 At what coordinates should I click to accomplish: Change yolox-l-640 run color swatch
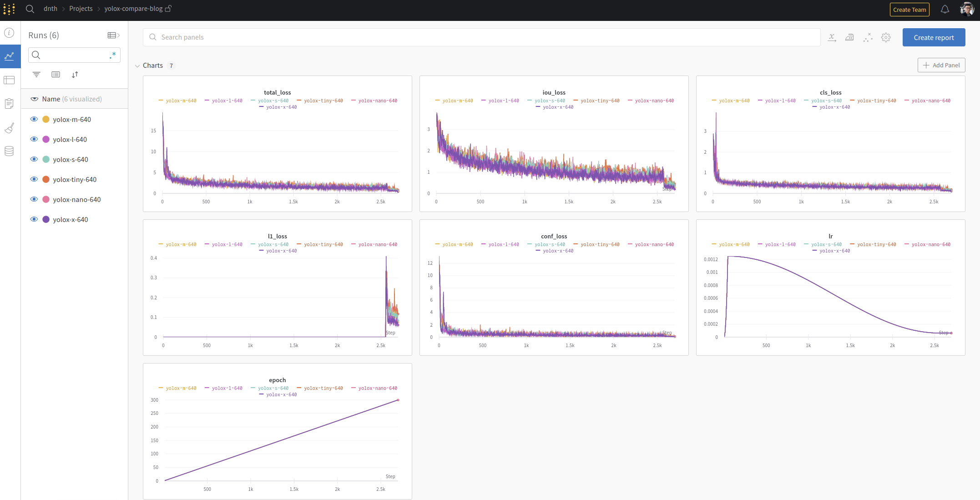coord(46,139)
